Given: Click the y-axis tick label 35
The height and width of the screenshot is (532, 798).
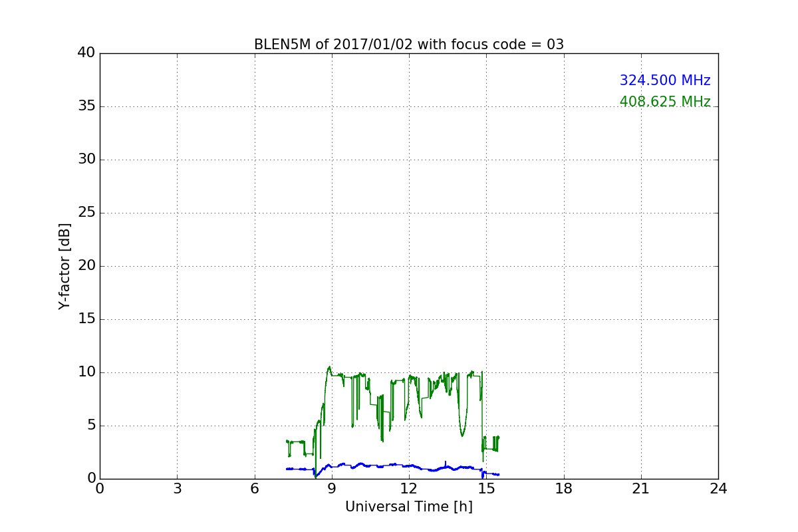Looking at the screenshot, I should 86,106.
